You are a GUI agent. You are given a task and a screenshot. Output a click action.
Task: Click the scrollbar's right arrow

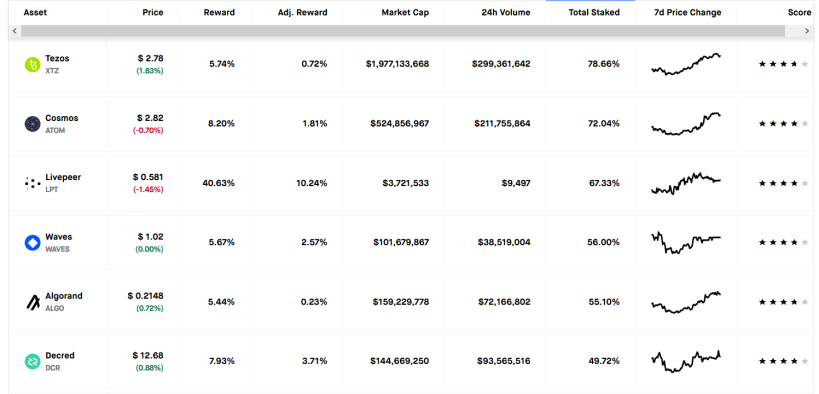click(x=807, y=31)
